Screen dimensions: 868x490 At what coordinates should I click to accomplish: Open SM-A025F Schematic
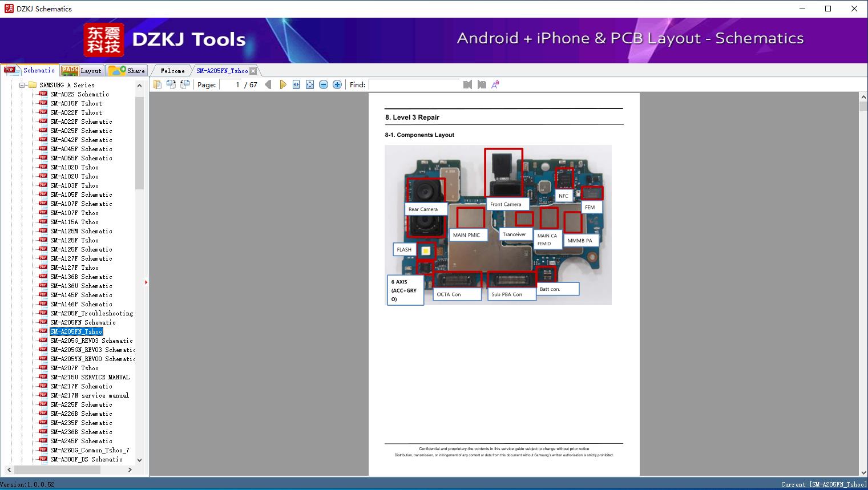pyautogui.click(x=81, y=131)
